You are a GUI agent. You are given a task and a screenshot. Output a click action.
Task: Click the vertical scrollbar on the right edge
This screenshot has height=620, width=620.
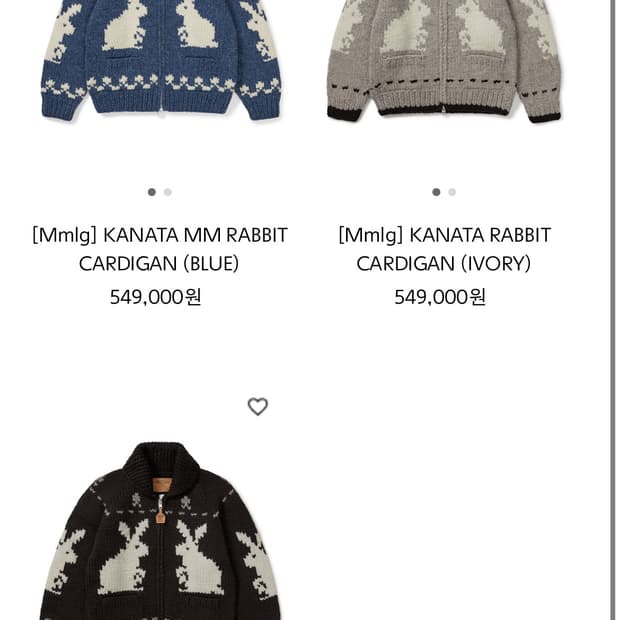click(613, 310)
